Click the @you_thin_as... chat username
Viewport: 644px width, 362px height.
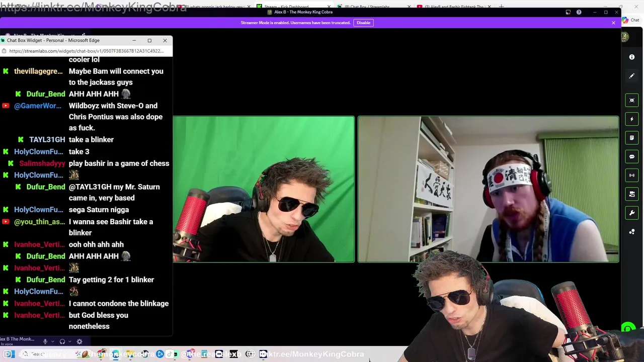tap(40, 222)
